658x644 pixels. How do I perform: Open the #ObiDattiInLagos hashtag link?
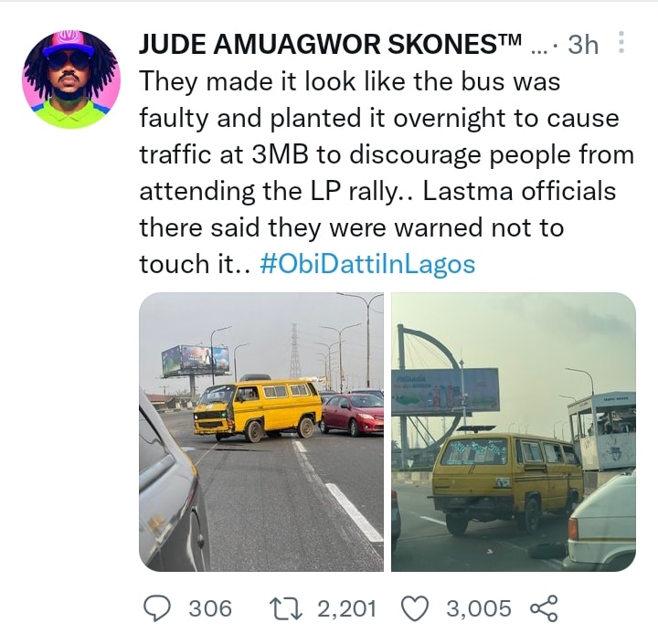[x=367, y=264]
